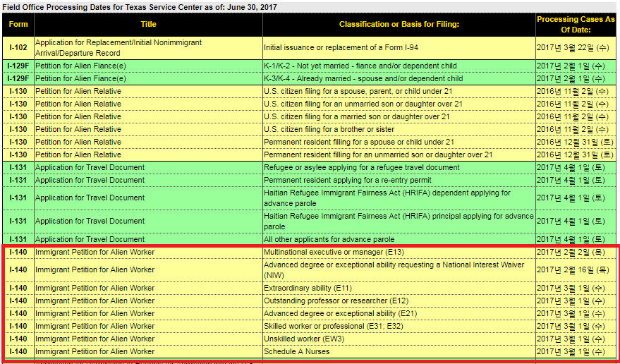Click I-140 form cell in Multinational executive row
Viewport: 620px width, 364px height.
coord(18,252)
